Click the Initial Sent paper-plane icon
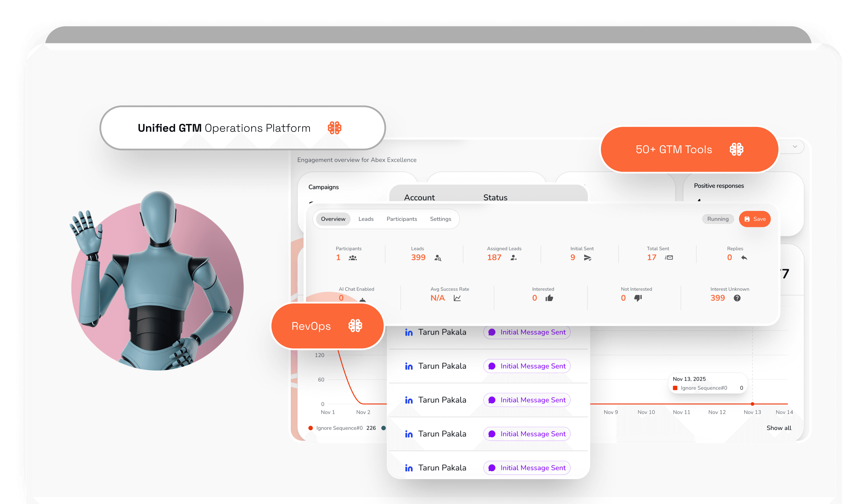Viewport: 868px width, 504px height. click(x=588, y=258)
